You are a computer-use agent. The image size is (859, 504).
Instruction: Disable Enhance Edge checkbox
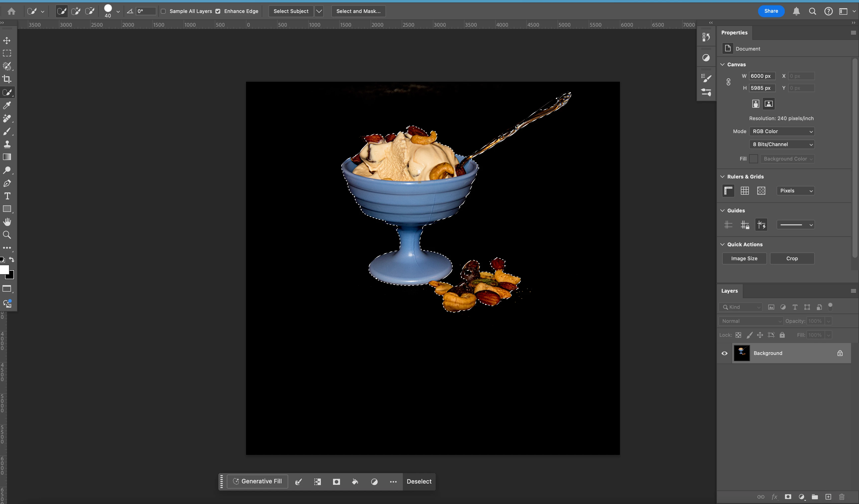coord(218,11)
